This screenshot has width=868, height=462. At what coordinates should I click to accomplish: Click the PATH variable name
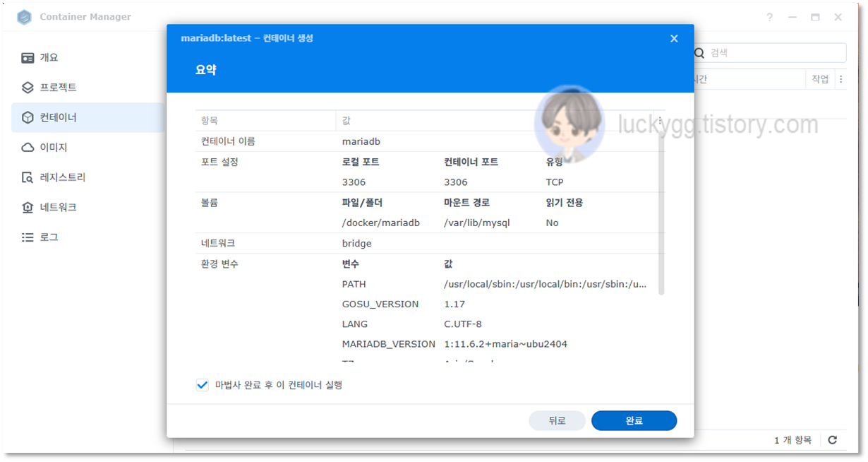(x=354, y=284)
